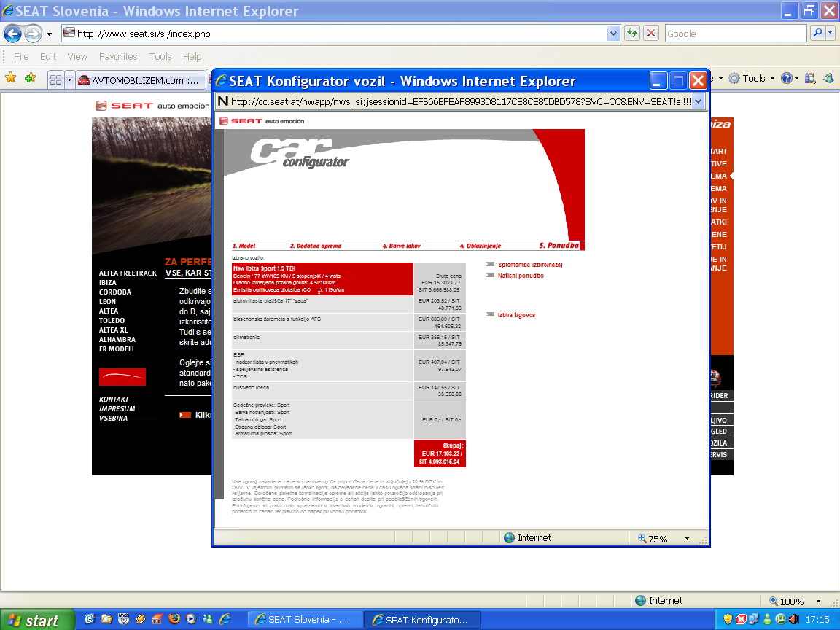
Task: Click ALTEA FREETRACK in SEAT model list
Action: [128, 273]
